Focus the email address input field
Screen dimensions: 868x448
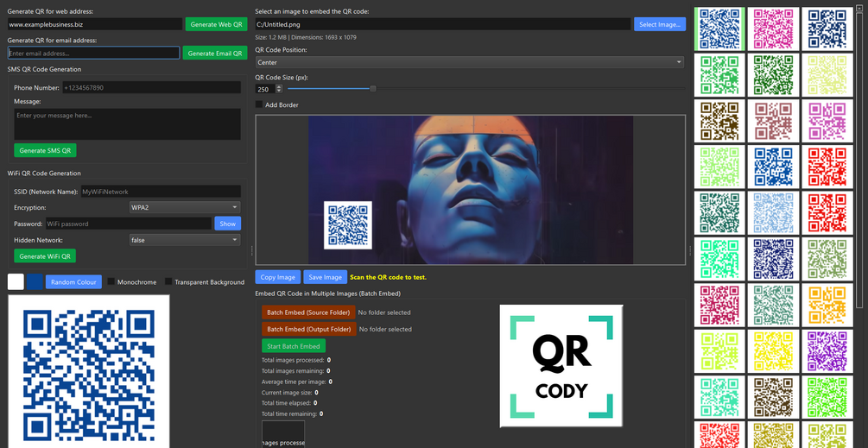pyautogui.click(x=93, y=54)
